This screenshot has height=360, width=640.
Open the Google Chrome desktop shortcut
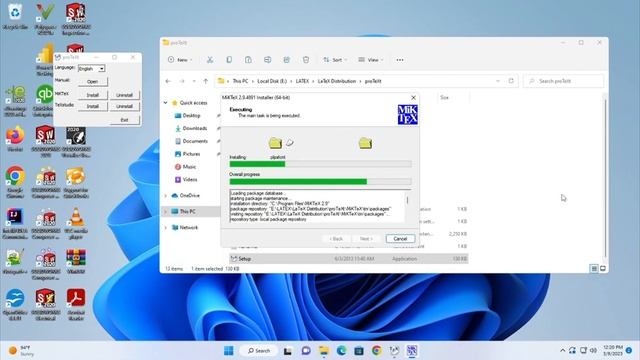(15, 182)
